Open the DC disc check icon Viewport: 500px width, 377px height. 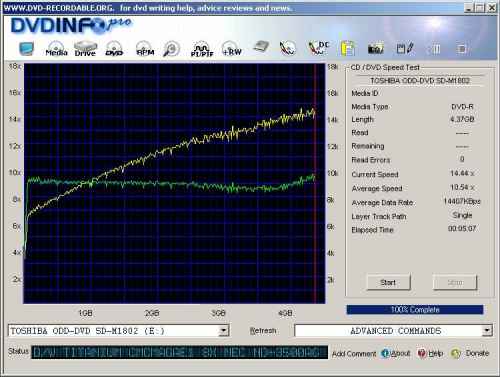(x=318, y=48)
